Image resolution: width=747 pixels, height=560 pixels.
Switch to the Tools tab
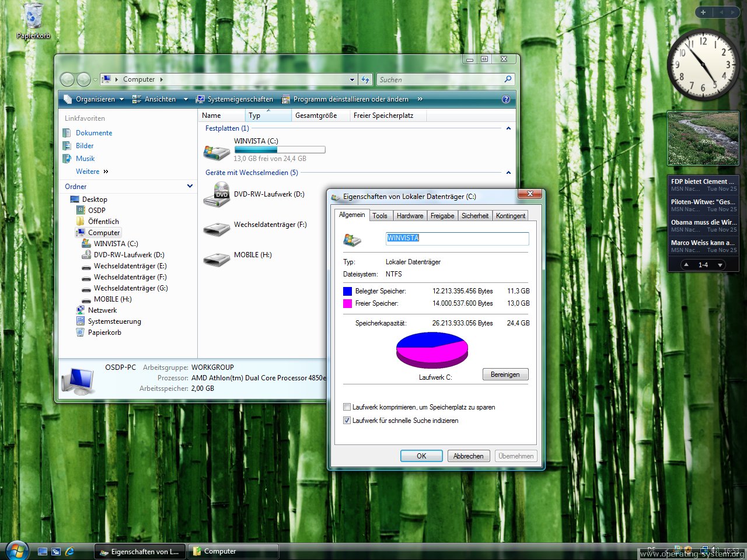[380, 216]
